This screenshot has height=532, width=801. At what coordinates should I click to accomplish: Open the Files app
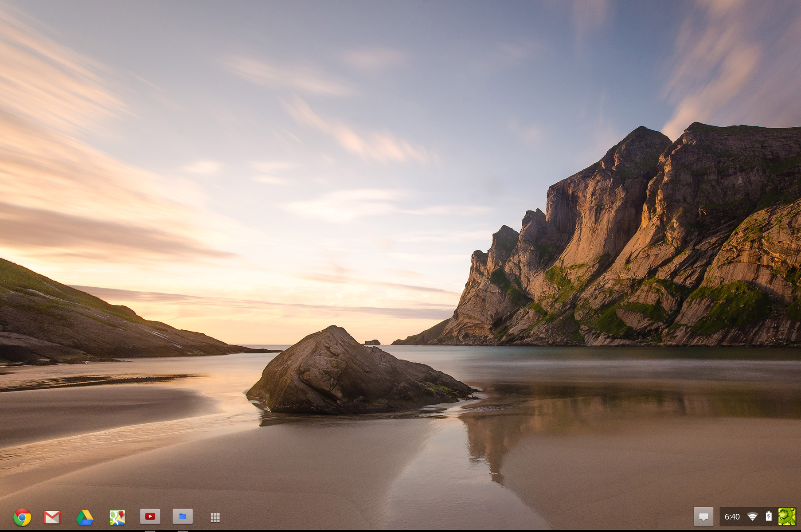(183, 516)
